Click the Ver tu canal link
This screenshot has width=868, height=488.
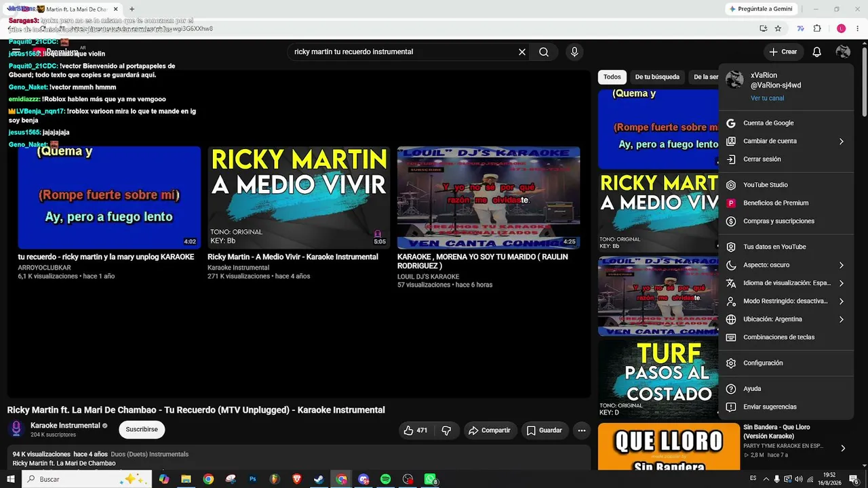pyautogui.click(x=767, y=98)
